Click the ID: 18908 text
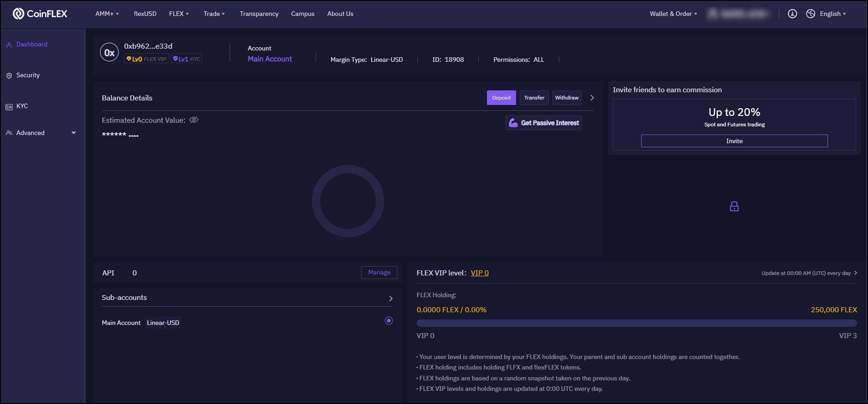 448,60
